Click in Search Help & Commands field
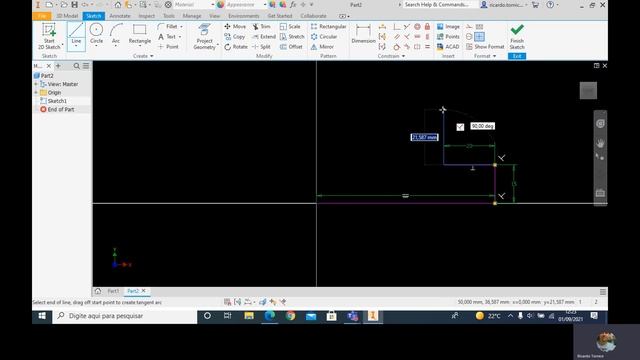Image resolution: width=640 pixels, height=360 pixels. [x=440, y=5]
